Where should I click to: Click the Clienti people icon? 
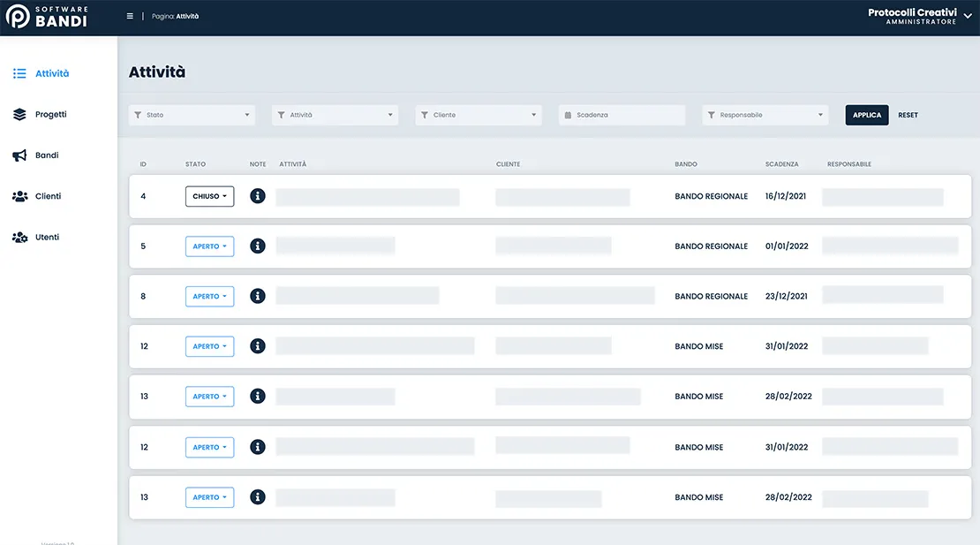[19, 195]
